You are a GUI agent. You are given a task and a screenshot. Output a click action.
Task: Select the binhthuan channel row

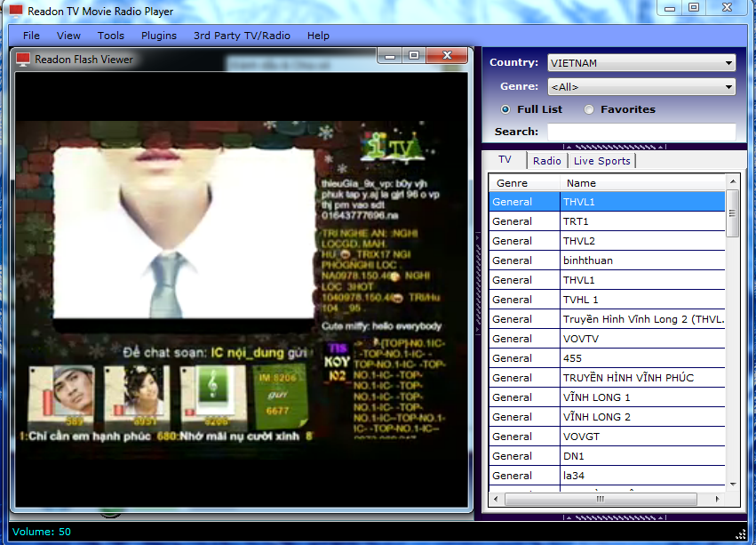tap(607, 260)
